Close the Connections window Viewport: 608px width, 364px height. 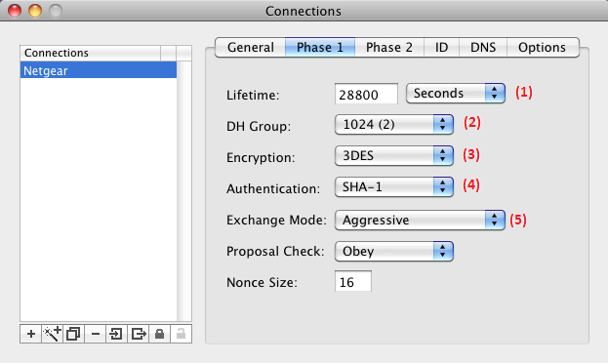15,11
